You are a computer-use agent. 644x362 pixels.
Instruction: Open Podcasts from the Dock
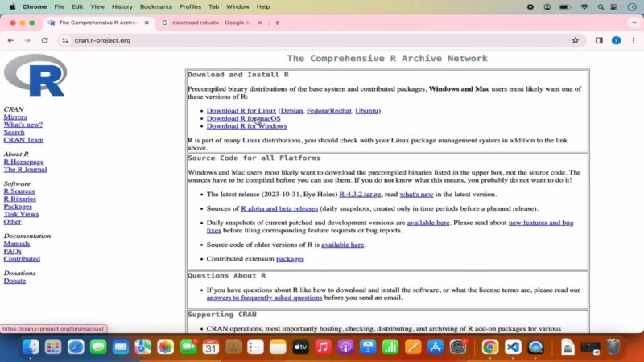(345, 347)
